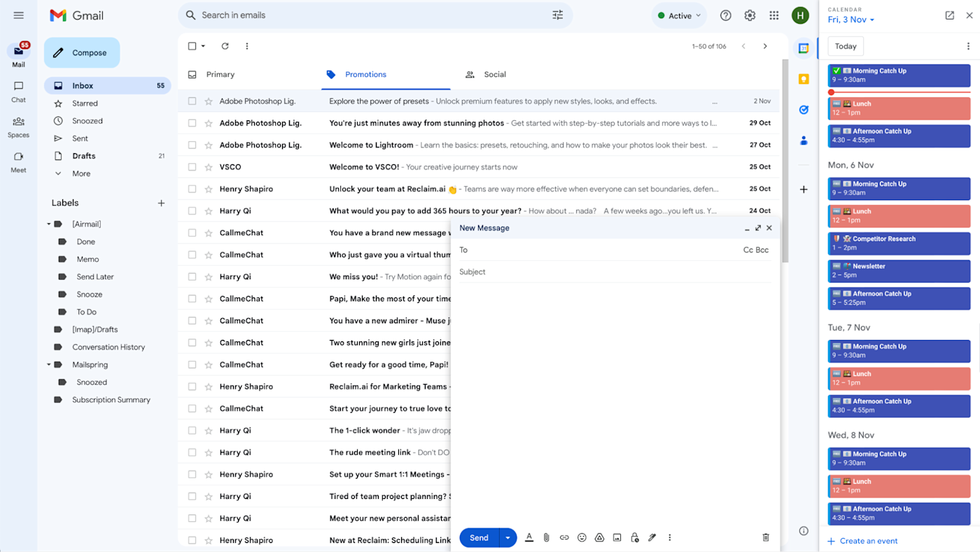Image resolution: width=980 pixels, height=552 pixels.
Task: Click the Subject field in compose
Action: pyautogui.click(x=615, y=271)
